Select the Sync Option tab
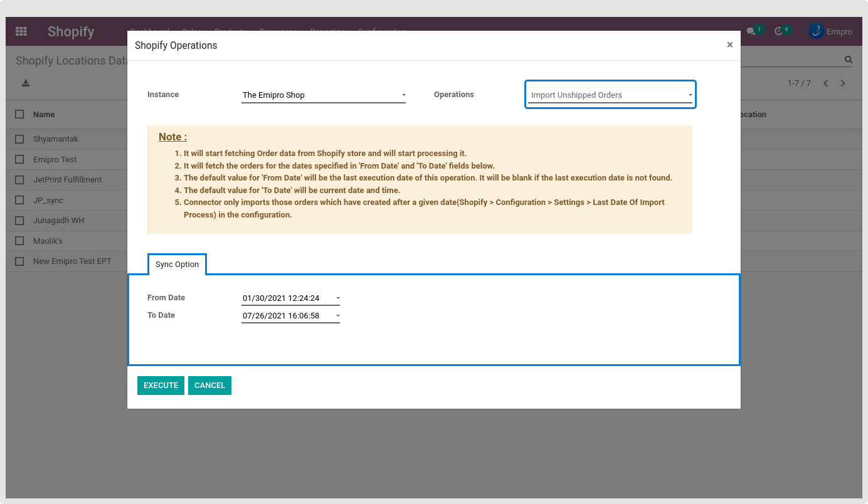The width and height of the screenshot is (868, 504). pyautogui.click(x=177, y=265)
